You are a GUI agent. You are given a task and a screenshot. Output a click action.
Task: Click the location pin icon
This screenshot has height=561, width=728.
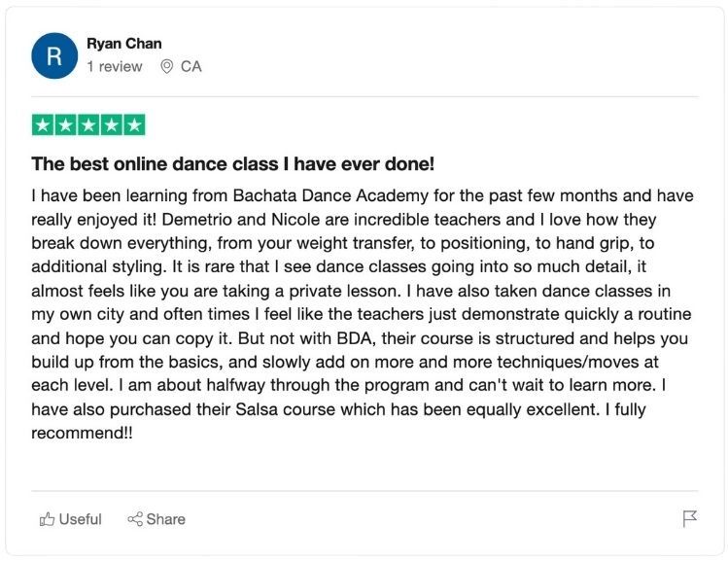pyautogui.click(x=166, y=67)
